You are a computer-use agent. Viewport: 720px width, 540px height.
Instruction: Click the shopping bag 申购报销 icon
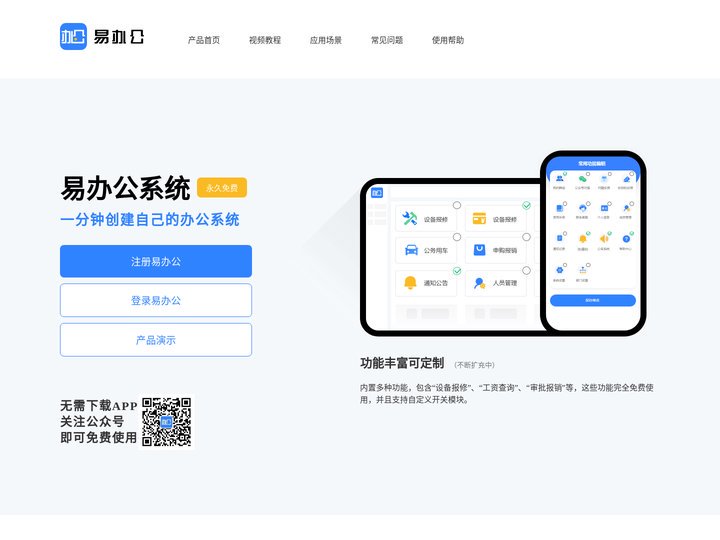click(479, 250)
